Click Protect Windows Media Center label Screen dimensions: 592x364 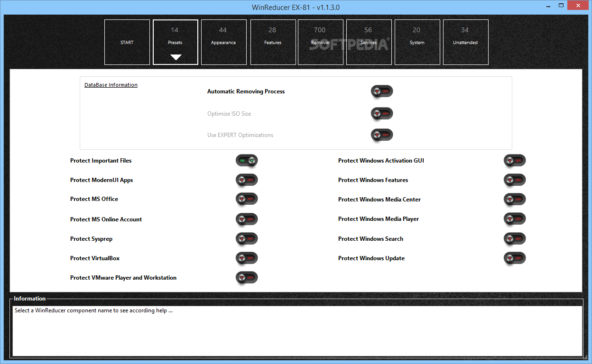click(x=379, y=200)
